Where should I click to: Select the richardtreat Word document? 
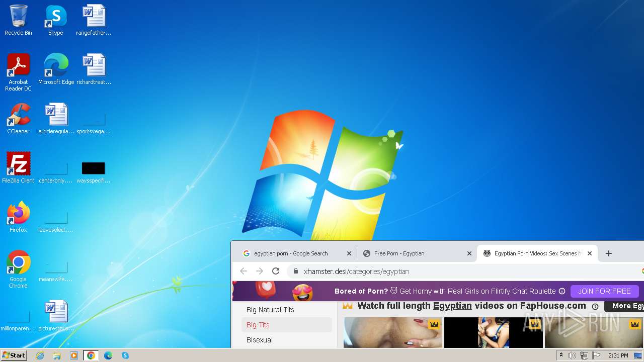pyautogui.click(x=94, y=69)
